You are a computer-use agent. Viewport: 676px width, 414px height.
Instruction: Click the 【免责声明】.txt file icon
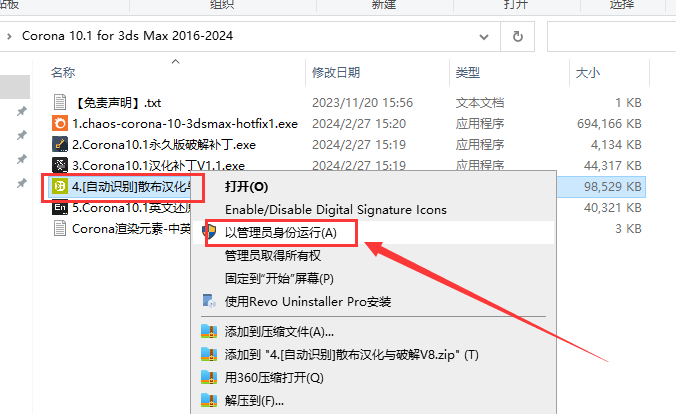pos(60,102)
